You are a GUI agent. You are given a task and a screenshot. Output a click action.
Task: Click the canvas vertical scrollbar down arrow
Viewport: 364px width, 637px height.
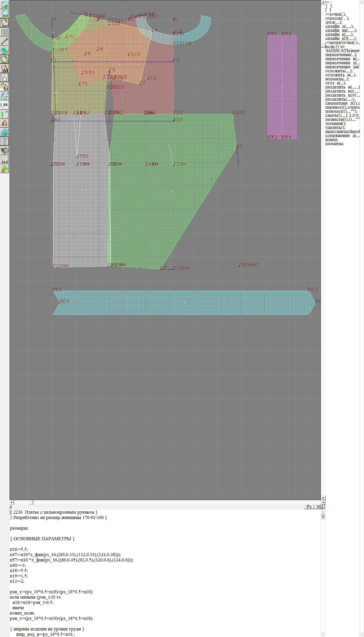[x=323, y=497]
